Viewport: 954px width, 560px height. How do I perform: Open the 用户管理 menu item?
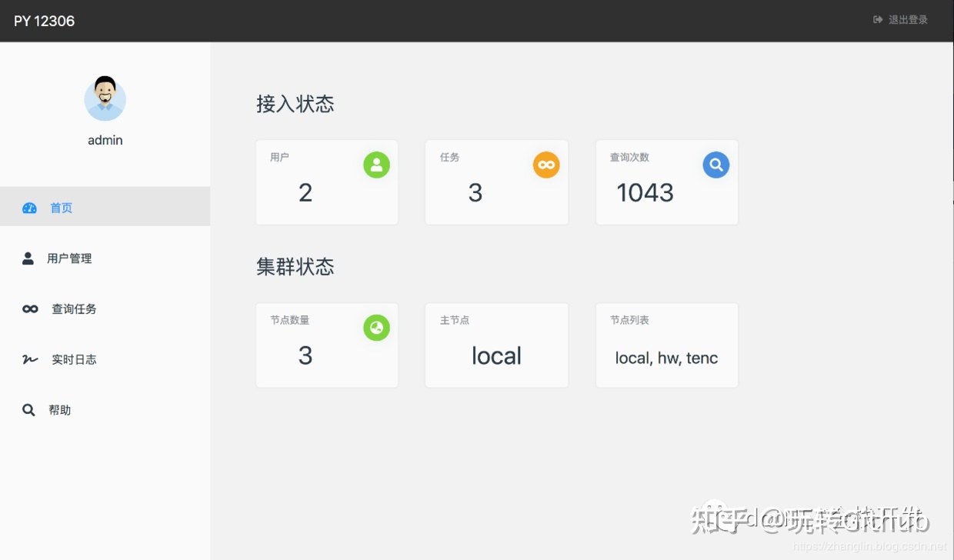coord(105,258)
